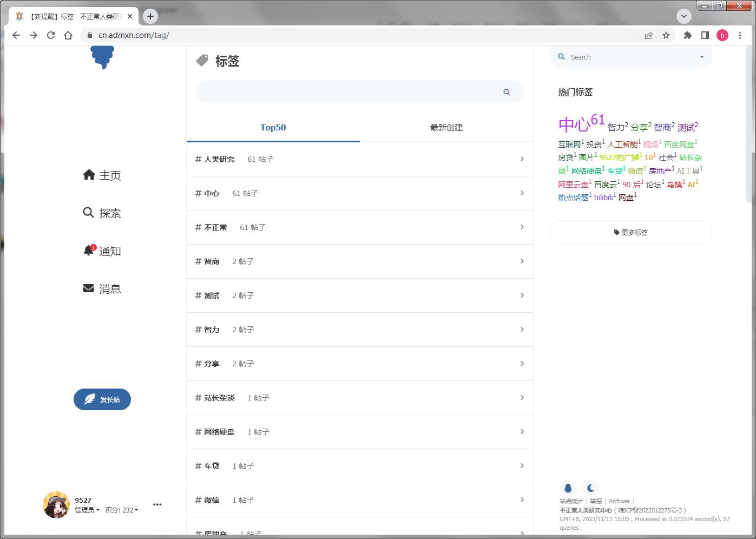
Task: Click the sidebar Search magnifier icon
Action: [x=561, y=57]
